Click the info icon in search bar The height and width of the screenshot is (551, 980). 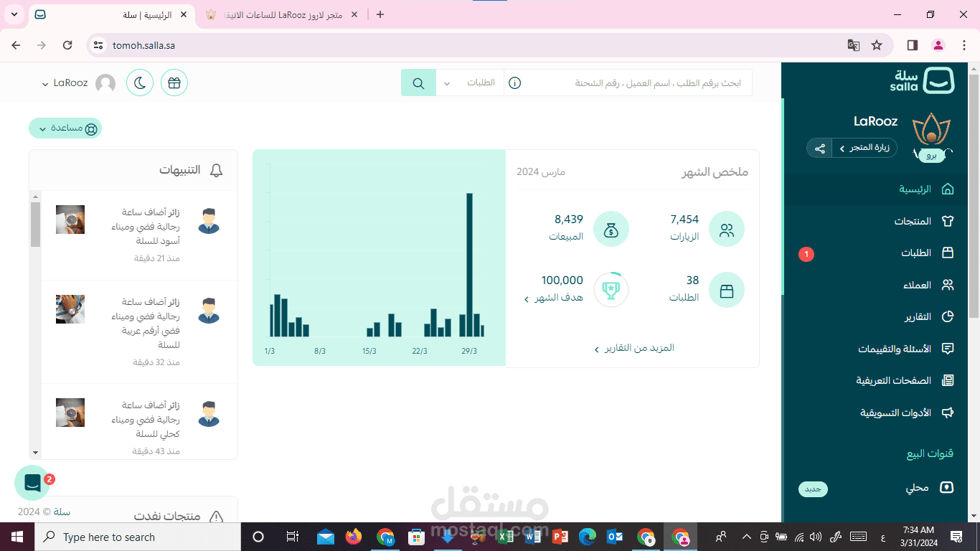coord(514,83)
